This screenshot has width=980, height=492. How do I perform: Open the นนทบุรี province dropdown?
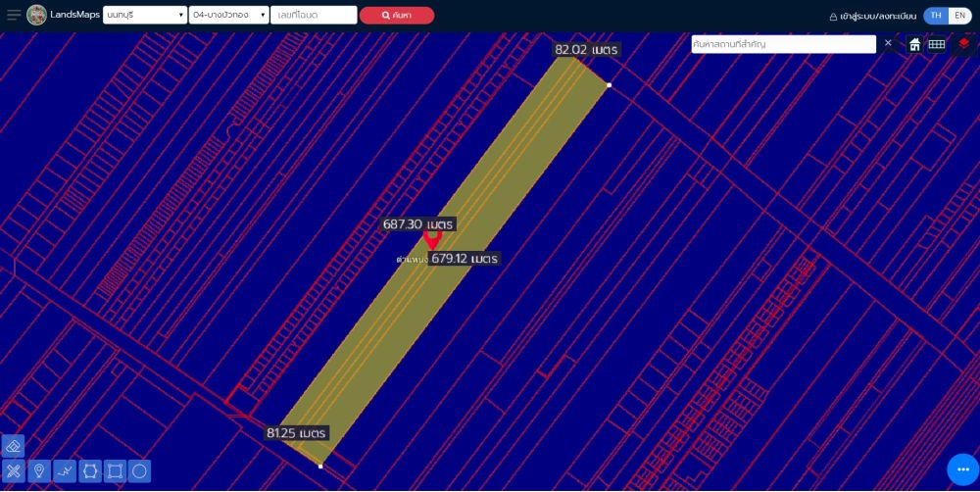pyautogui.click(x=145, y=16)
